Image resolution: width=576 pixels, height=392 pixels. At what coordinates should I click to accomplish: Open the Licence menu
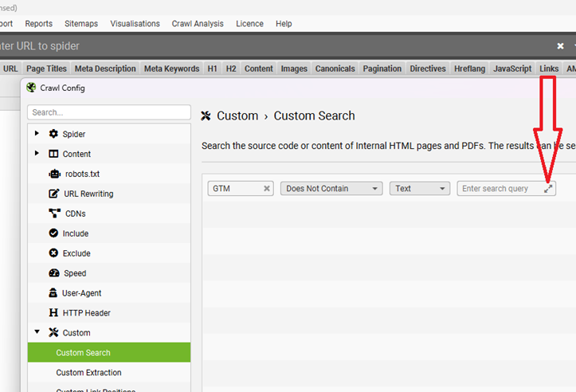(x=249, y=24)
